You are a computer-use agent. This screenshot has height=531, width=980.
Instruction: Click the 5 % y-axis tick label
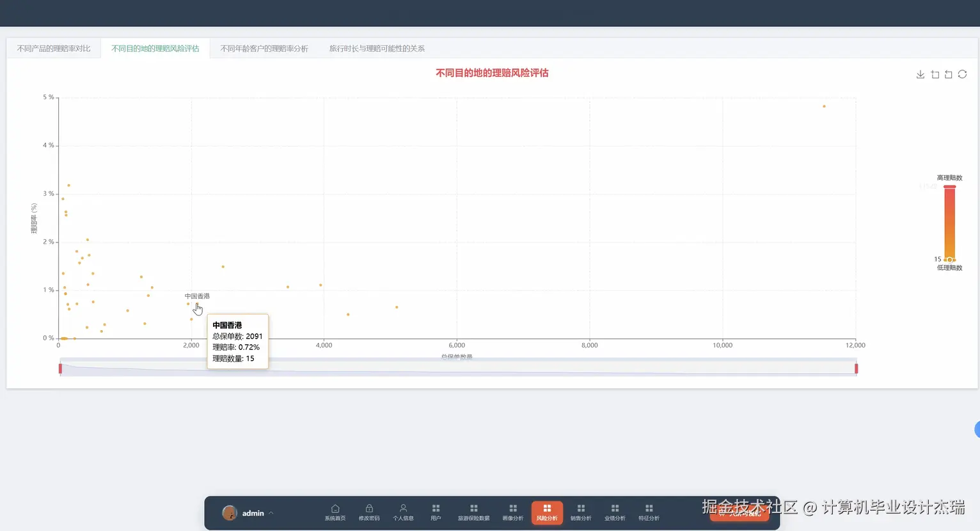pyautogui.click(x=49, y=97)
